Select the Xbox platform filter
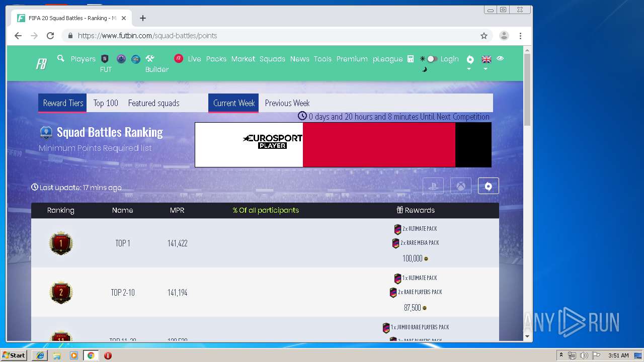Viewport: 644px width, 362px height. 461,186
